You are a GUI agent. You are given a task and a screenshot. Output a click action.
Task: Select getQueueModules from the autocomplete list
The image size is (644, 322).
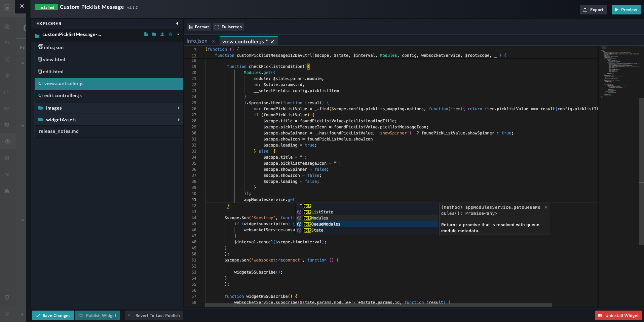click(322, 224)
